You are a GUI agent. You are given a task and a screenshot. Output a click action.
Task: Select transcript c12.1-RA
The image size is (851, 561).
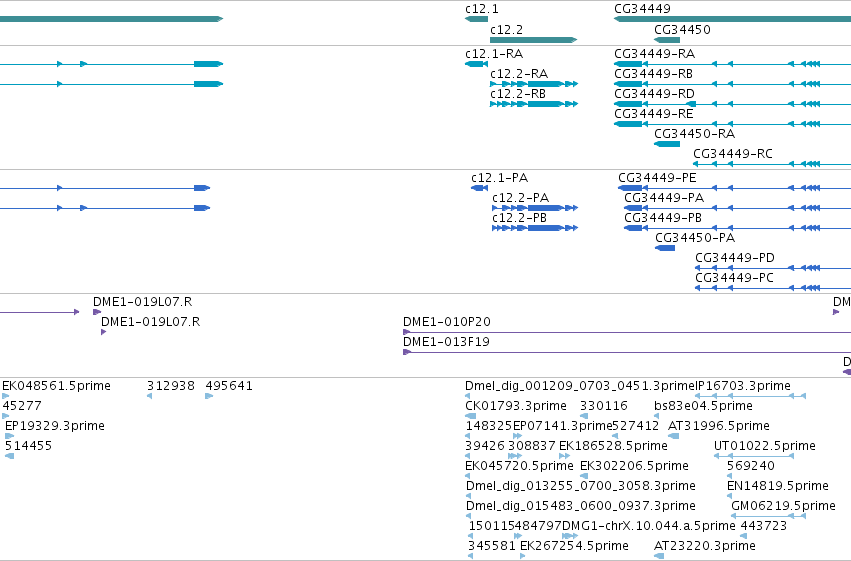[494, 54]
